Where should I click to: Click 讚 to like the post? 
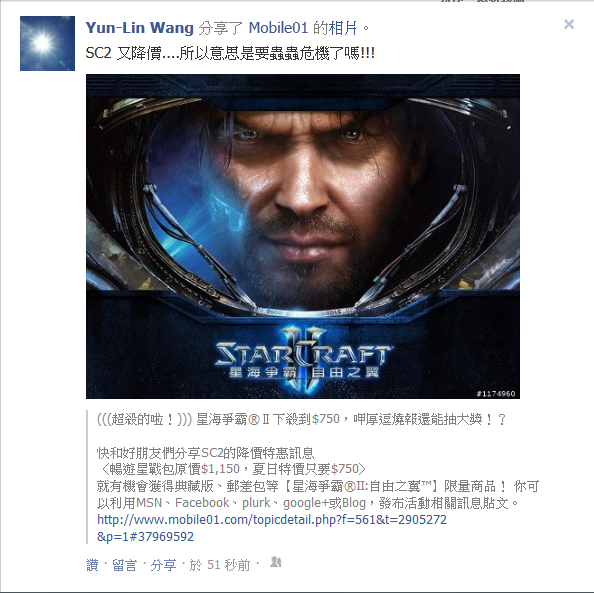[92, 565]
